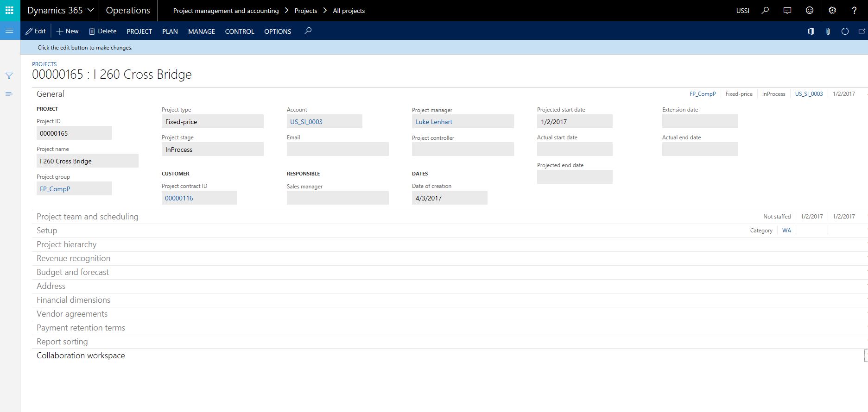The height and width of the screenshot is (412, 868).
Task: Click the Edit button
Action: tap(36, 31)
